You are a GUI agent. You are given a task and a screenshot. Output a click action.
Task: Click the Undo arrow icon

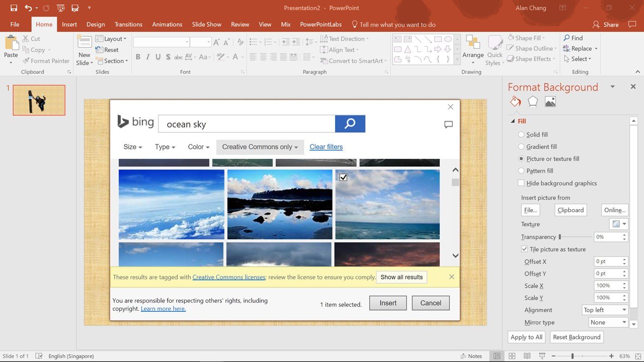click(29, 8)
